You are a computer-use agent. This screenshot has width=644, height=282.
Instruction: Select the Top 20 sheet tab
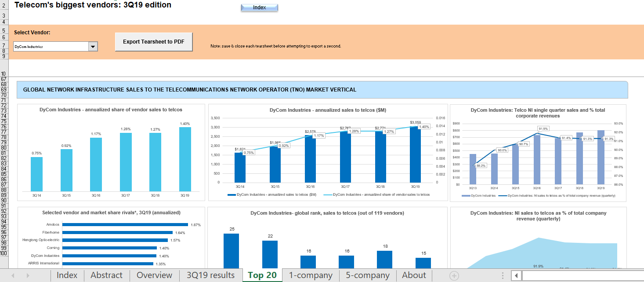(262, 275)
